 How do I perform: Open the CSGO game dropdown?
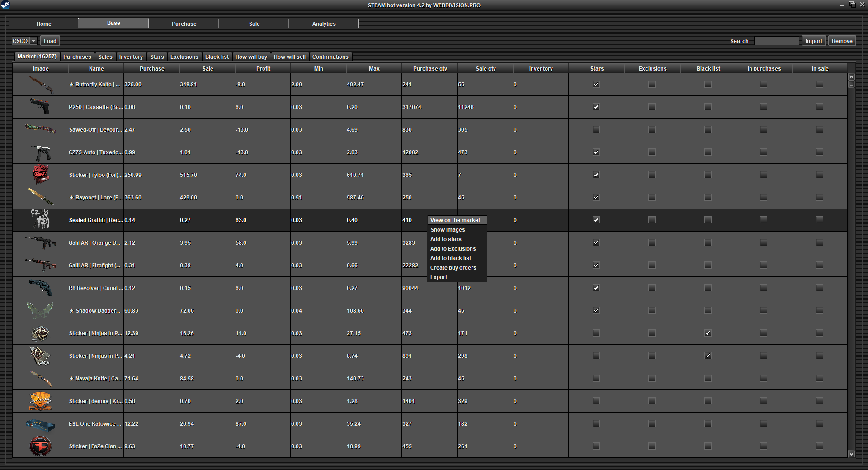24,41
